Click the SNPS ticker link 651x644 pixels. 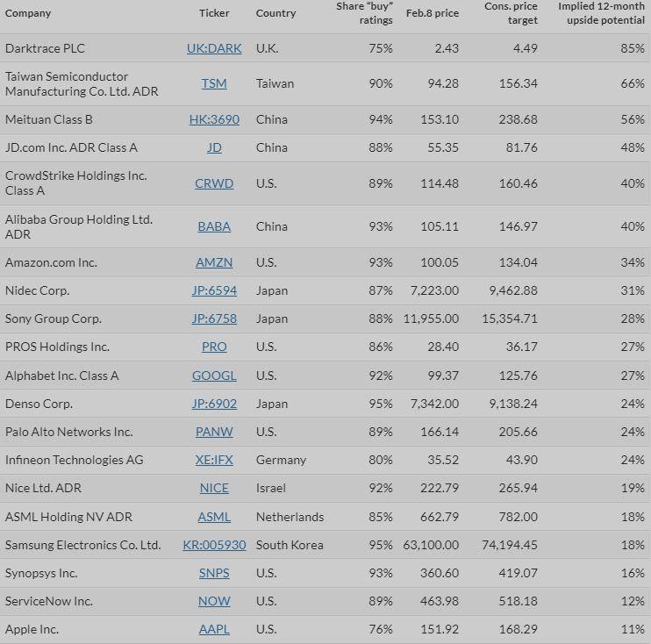[x=214, y=573]
